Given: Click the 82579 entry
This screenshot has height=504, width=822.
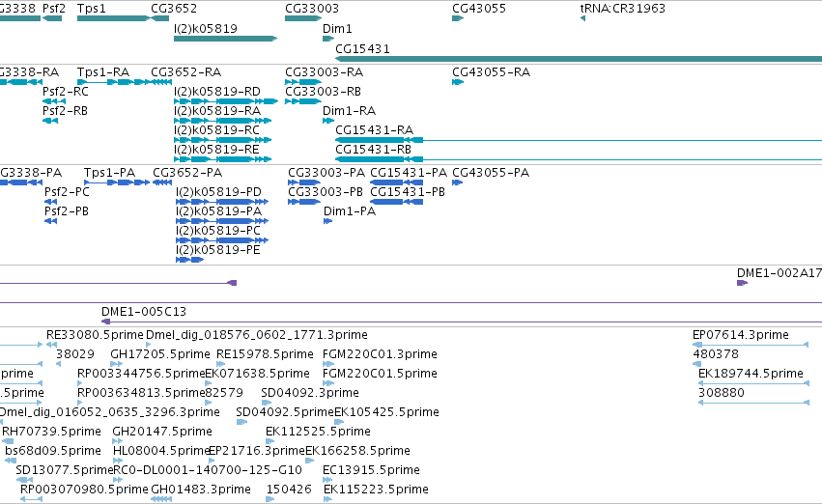Looking at the screenshot, I should [x=208, y=403].
